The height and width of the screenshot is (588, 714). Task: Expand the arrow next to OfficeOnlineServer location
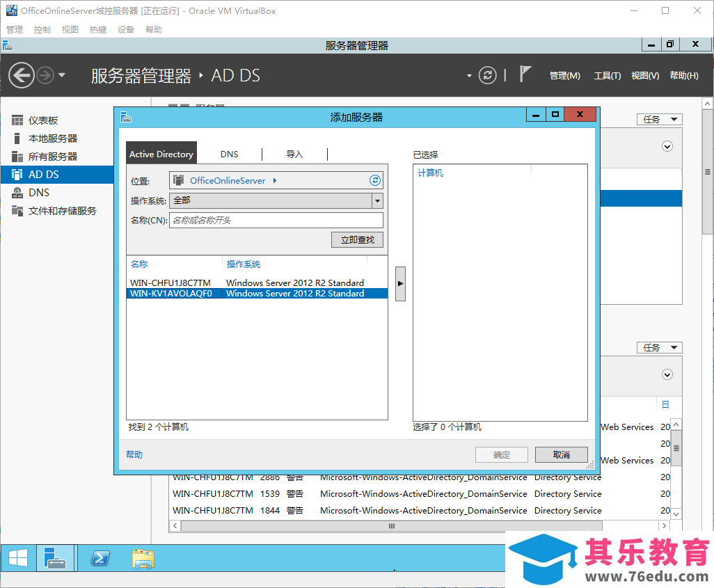[x=275, y=180]
